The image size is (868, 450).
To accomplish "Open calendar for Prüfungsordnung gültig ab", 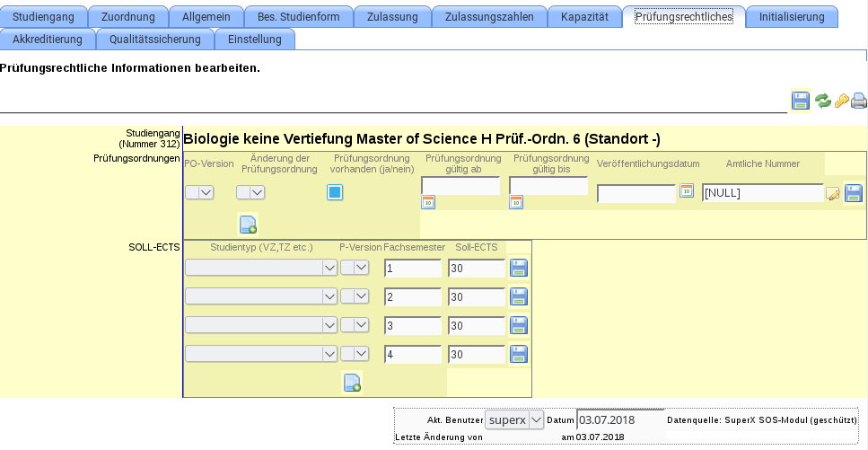I will 428,202.
